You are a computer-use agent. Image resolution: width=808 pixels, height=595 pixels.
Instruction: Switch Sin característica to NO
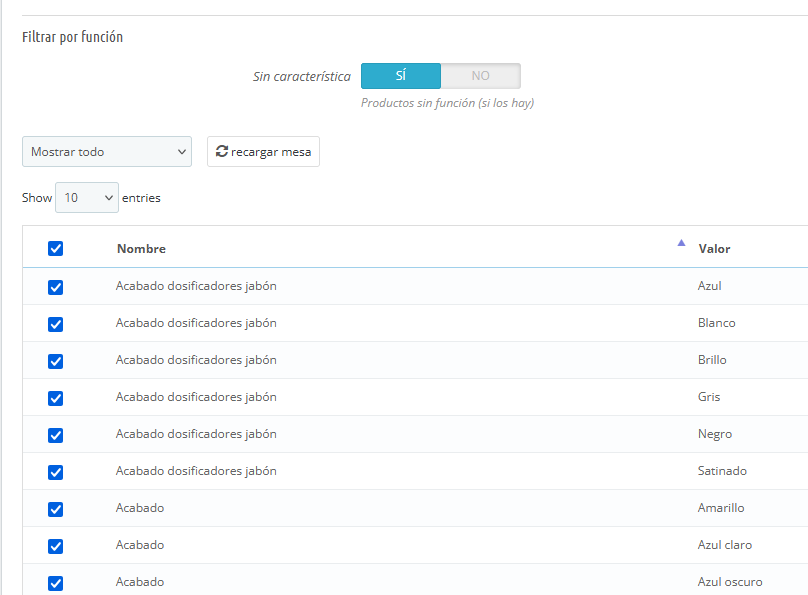click(480, 76)
